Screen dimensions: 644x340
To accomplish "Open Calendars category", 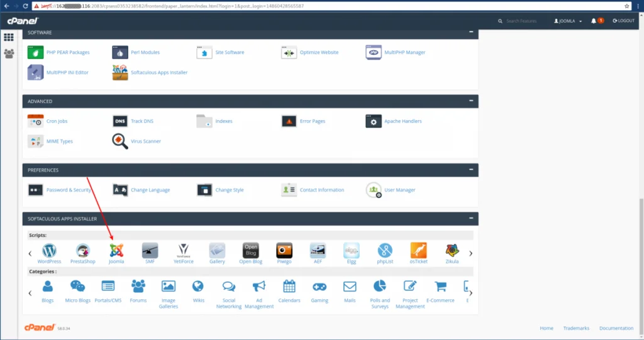I will 289,292.
